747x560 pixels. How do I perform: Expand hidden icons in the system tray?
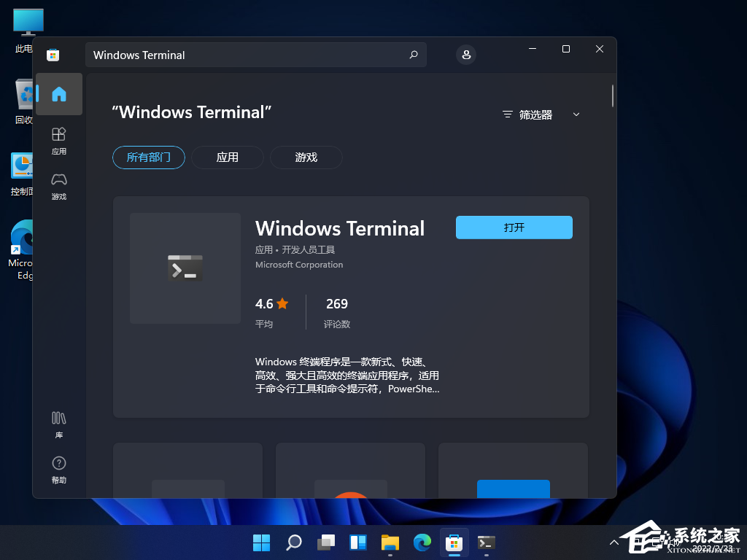(614, 542)
